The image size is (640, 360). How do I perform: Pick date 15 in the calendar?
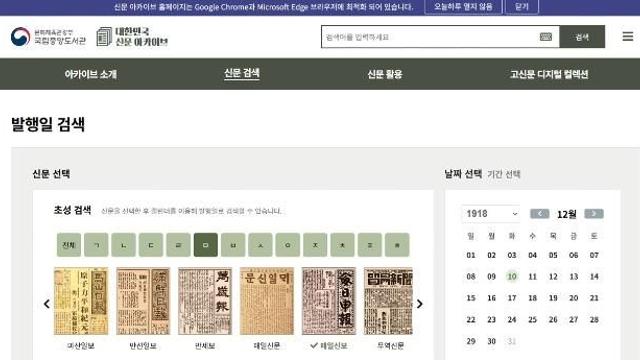(x=471, y=298)
